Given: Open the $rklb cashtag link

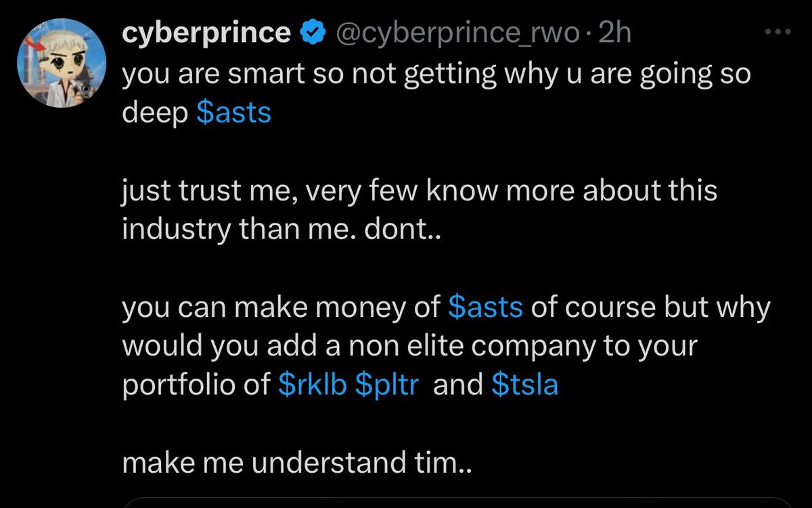Looking at the screenshot, I should point(313,385).
